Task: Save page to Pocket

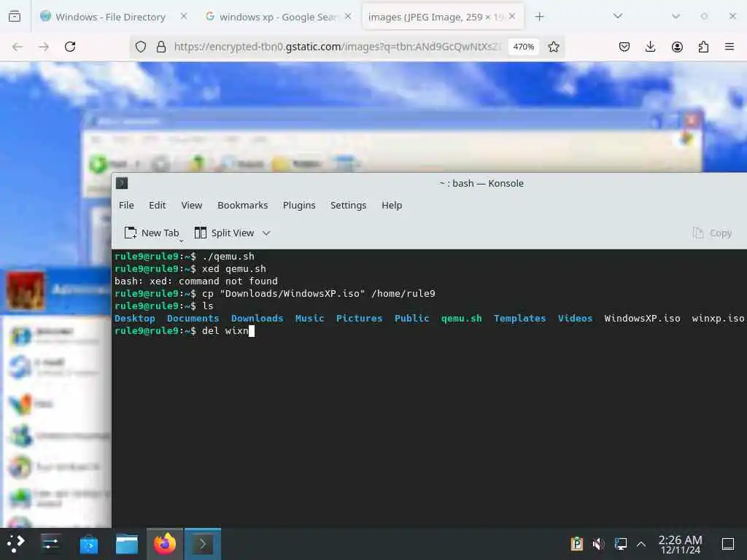Action: click(x=624, y=47)
